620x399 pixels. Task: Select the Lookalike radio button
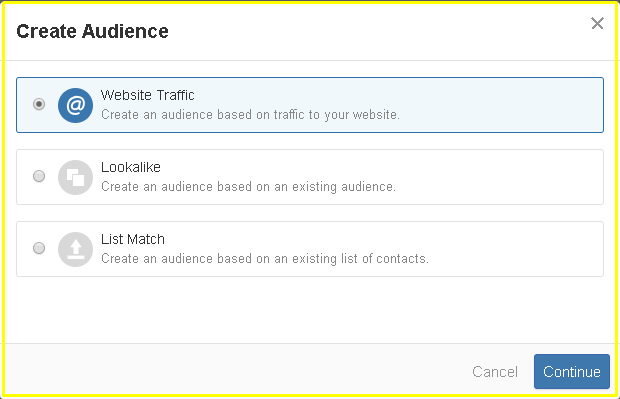[39, 176]
